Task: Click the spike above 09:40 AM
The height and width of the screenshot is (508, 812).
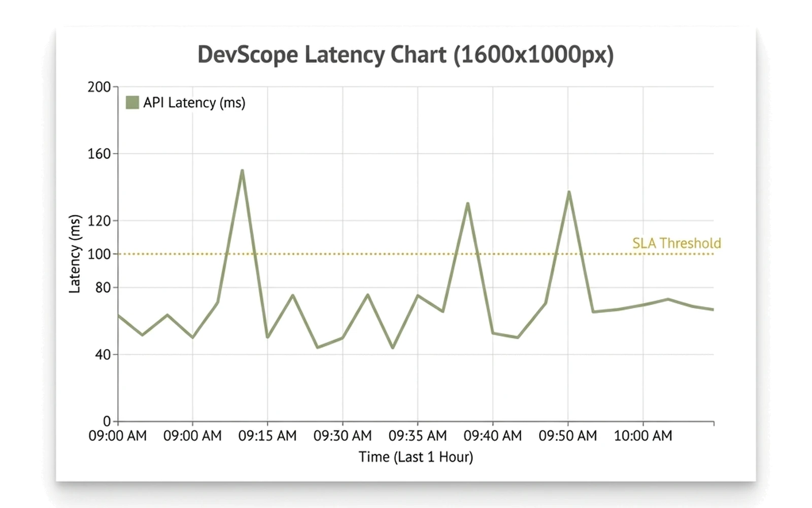Action: pyautogui.click(x=468, y=203)
